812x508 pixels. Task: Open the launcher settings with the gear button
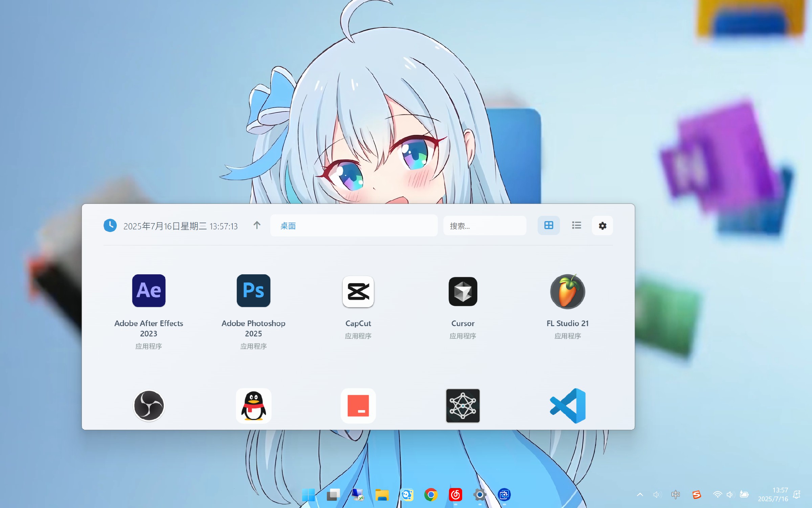(x=602, y=226)
